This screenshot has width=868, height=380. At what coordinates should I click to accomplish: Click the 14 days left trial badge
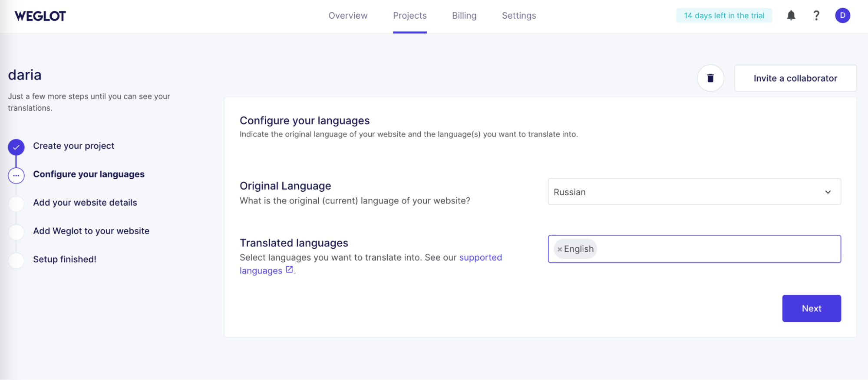[724, 16]
